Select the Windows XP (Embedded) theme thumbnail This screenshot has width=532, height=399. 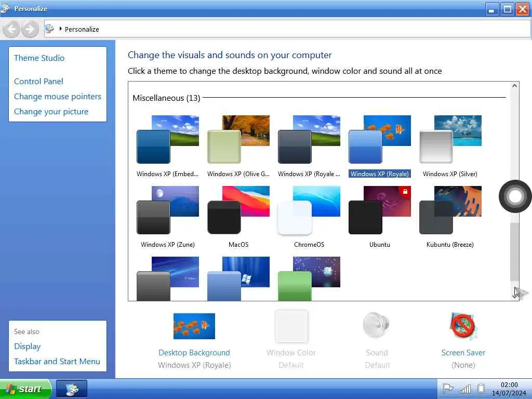(x=168, y=139)
